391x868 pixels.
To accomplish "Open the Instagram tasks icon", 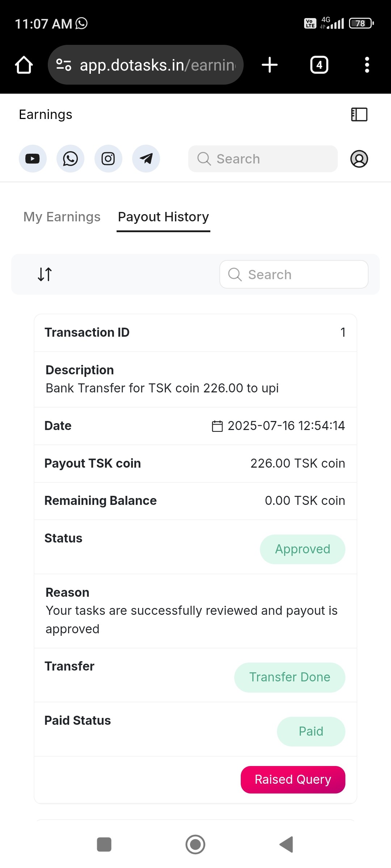I will tap(108, 159).
